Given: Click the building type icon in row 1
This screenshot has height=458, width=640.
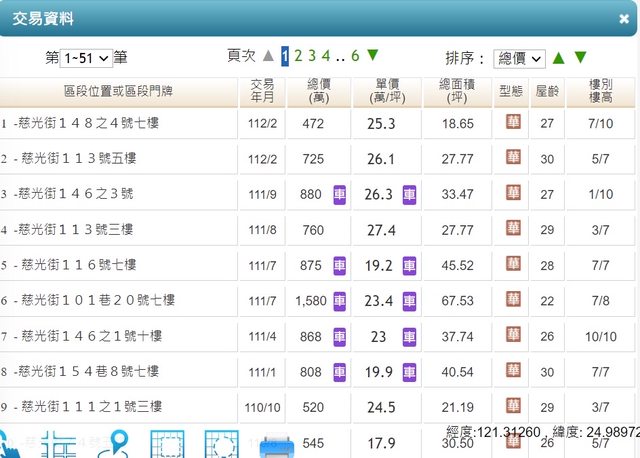Looking at the screenshot, I should pyautogui.click(x=512, y=124).
